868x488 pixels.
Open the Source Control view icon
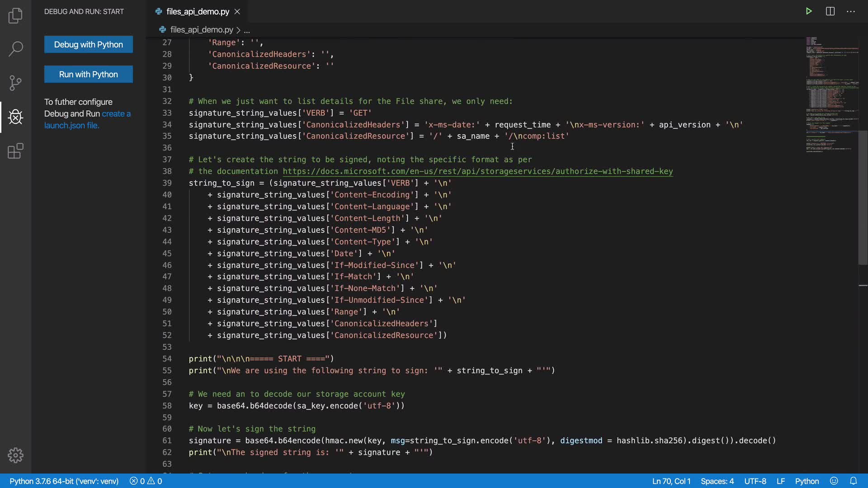(15, 83)
